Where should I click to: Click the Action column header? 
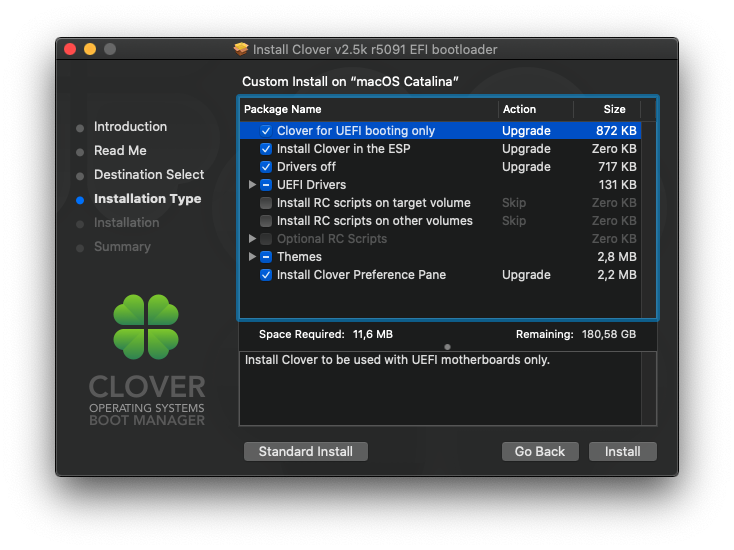(x=536, y=109)
